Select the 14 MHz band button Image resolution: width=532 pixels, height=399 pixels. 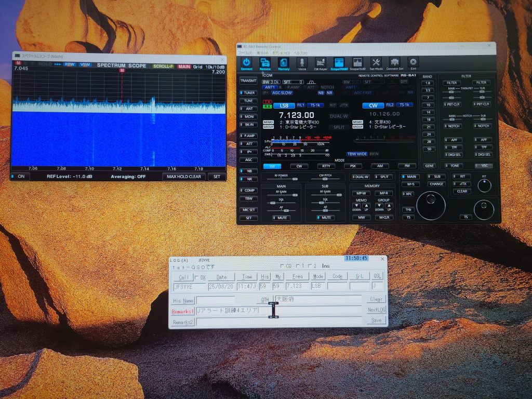428,112
